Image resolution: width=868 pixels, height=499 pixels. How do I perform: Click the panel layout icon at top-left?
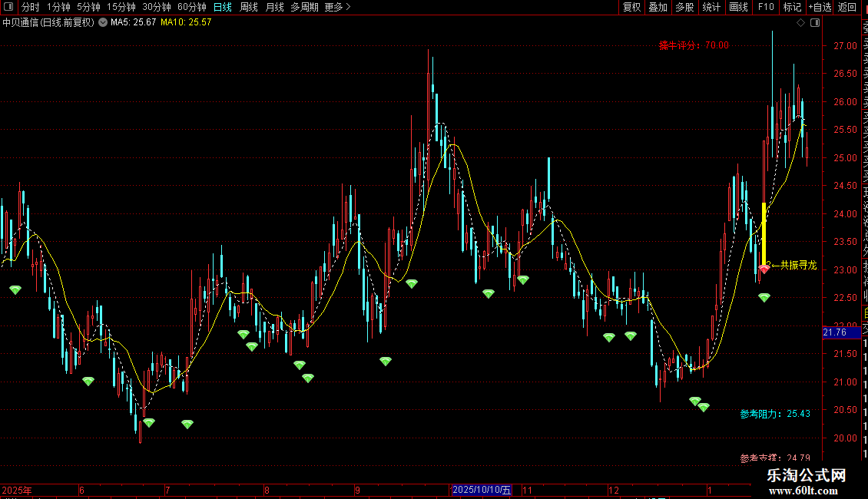point(8,7)
